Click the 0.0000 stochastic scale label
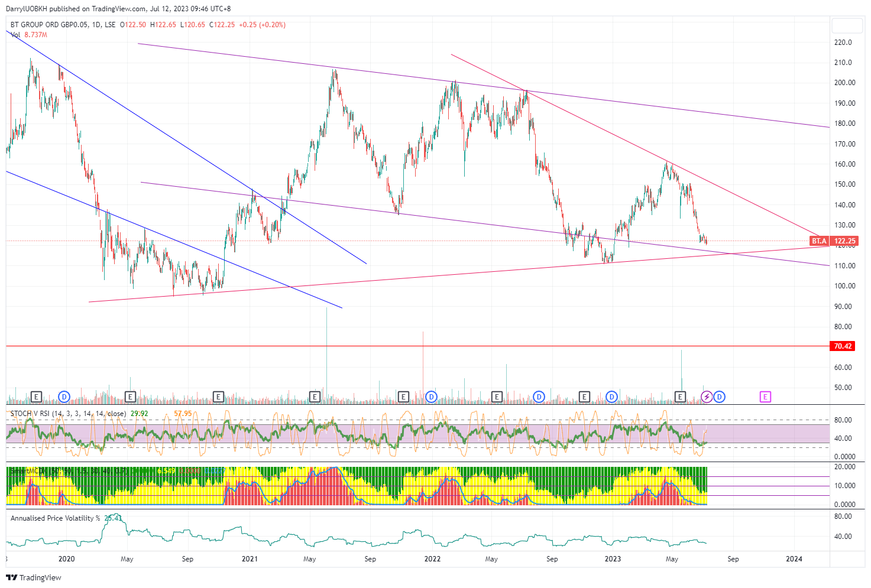Screen dimensions: 871x588 (x=844, y=457)
